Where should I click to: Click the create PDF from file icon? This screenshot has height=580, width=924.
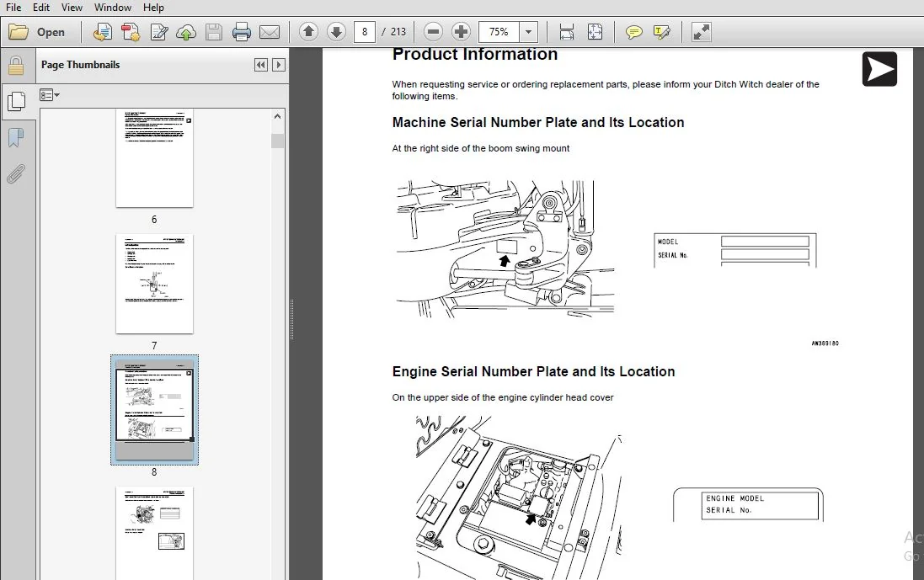pos(103,32)
